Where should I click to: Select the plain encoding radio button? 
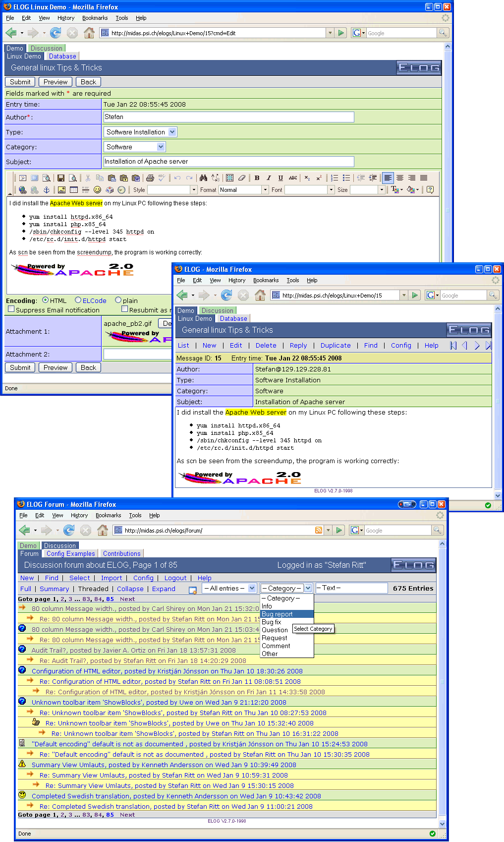pyautogui.click(x=118, y=300)
